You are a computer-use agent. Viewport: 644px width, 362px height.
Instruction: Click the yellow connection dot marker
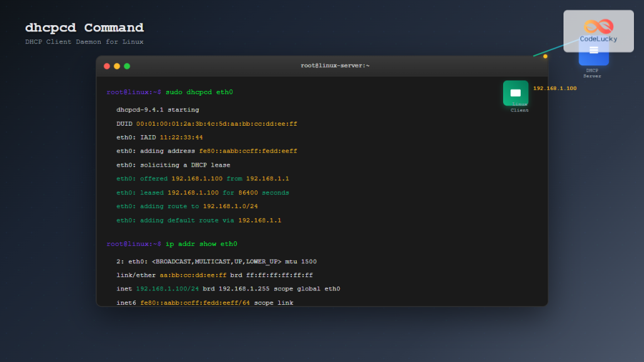(x=545, y=55)
